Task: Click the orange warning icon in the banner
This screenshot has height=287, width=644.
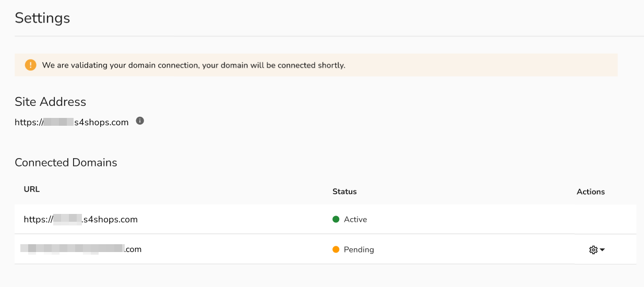Action: [31, 65]
